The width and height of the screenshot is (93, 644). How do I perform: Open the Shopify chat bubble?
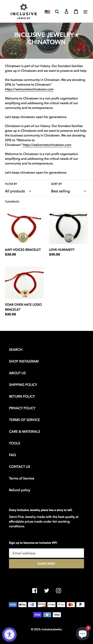(83, 634)
